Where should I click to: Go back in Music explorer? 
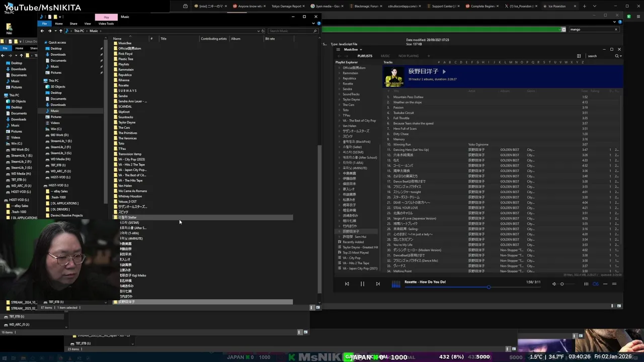click(x=42, y=31)
